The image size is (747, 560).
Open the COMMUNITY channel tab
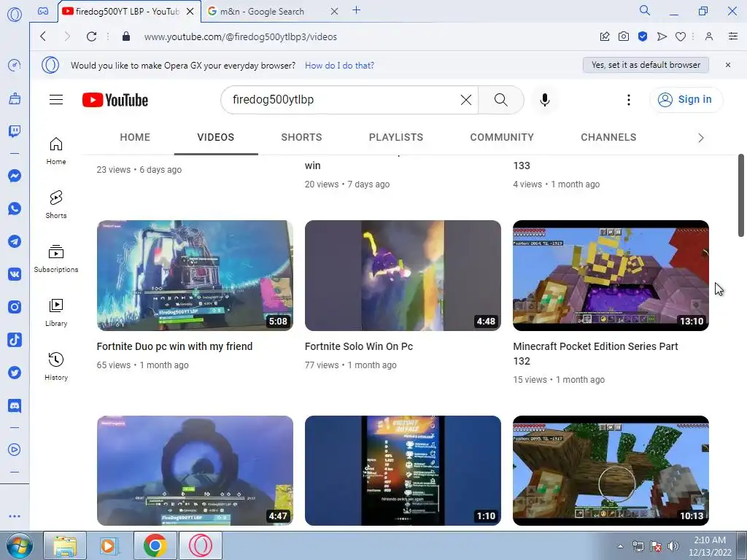click(x=502, y=137)
